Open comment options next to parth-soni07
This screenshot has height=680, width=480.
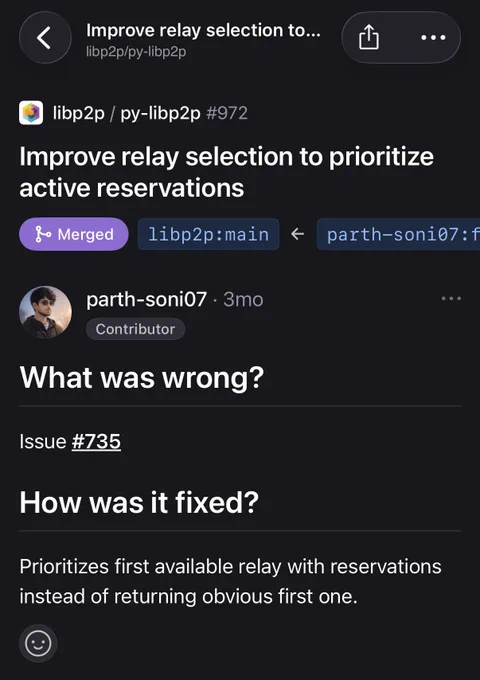pos(451,298)
